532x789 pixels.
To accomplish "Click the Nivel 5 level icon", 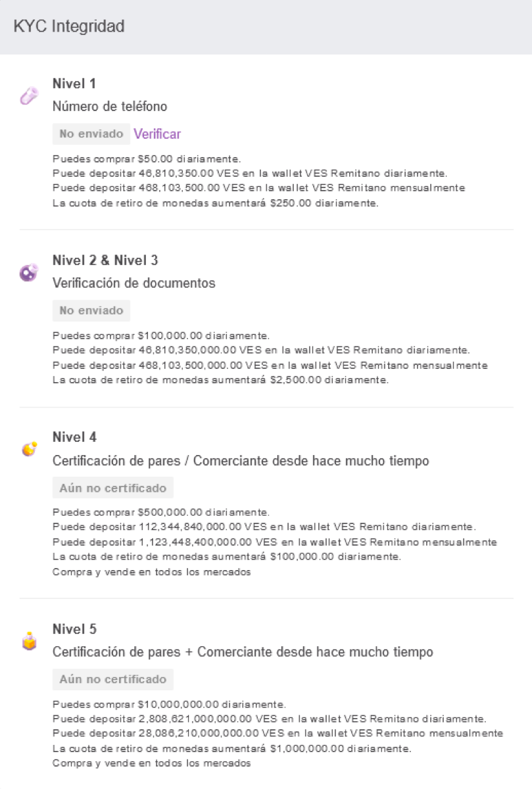I will [x=29, y=641].
